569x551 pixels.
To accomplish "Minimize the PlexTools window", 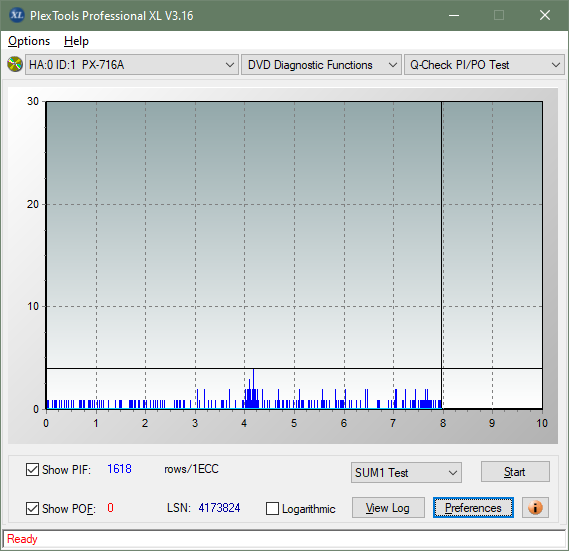I will pos(454,15).
